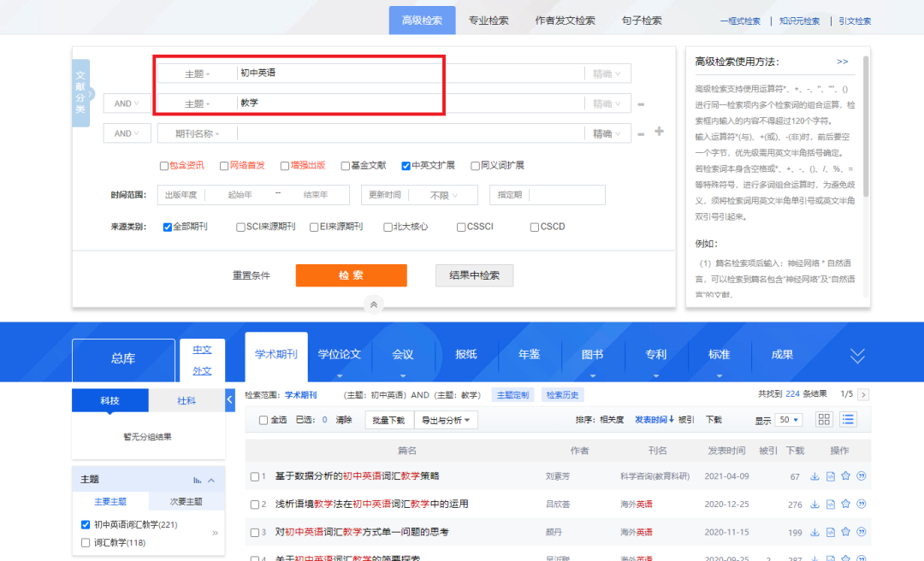
Task: Cite the article dated 2021-04-09
Action: [x=861, y=476]
